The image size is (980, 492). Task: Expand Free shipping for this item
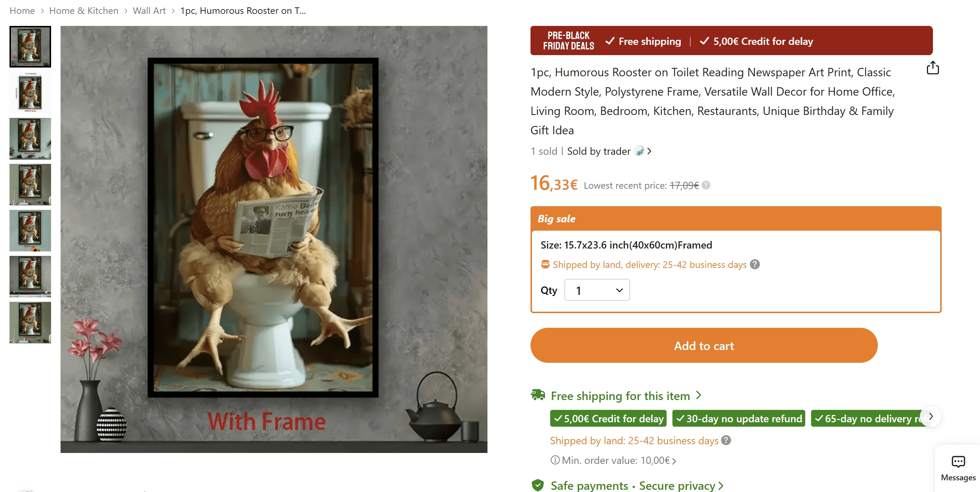point(626,396)
